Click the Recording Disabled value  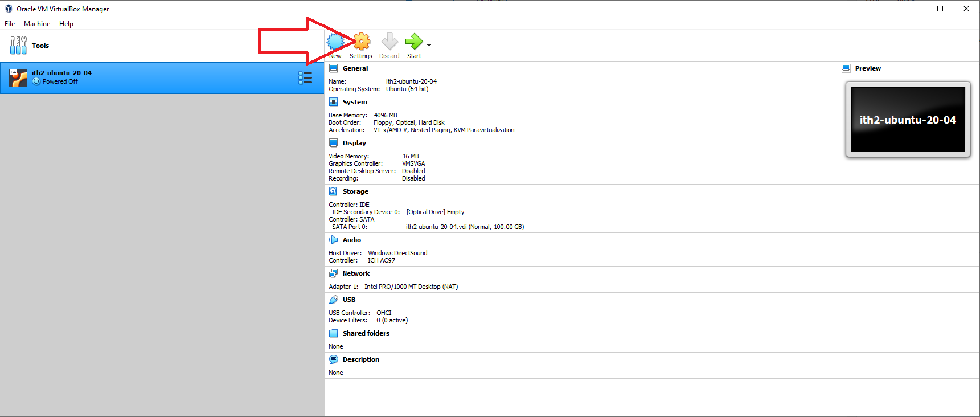[x=413, y=178]
